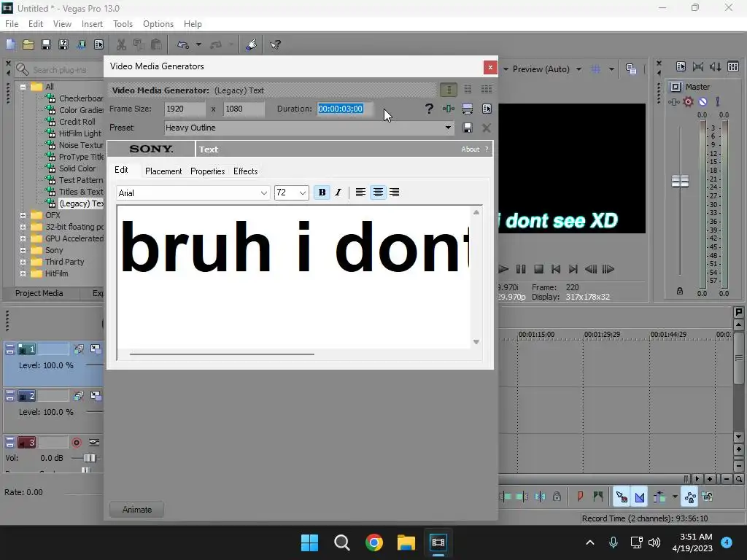
Task: Open the Options menu
Action: pyautogui.click(x=158, y=24)
